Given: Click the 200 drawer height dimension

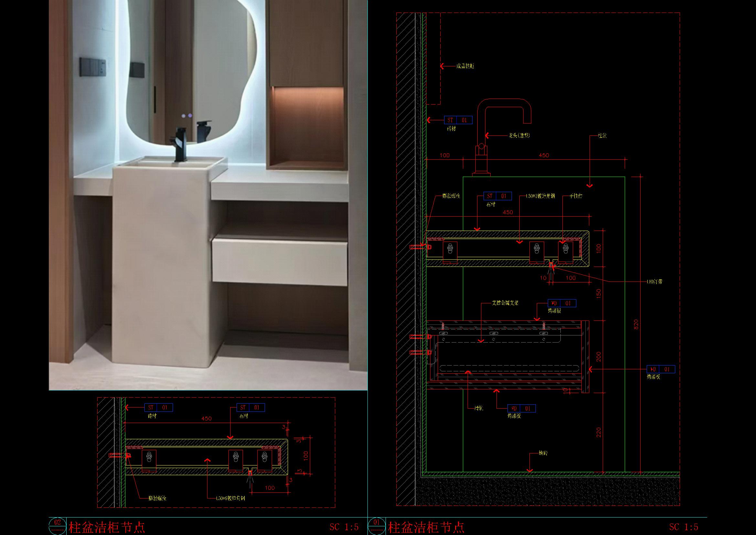Looking at the screenshot, I should [x=598, y=357].
